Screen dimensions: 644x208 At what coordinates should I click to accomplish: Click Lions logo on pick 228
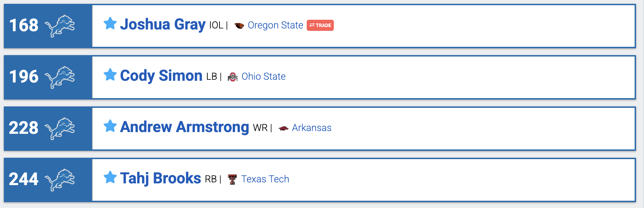pyautogui.click(x=60, y=128)
